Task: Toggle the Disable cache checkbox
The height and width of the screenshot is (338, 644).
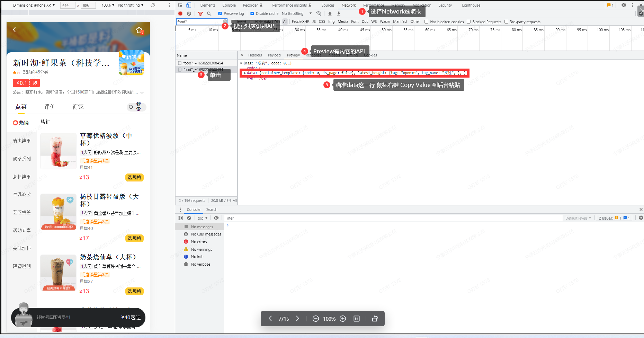Action: click(x=252, y=14)
